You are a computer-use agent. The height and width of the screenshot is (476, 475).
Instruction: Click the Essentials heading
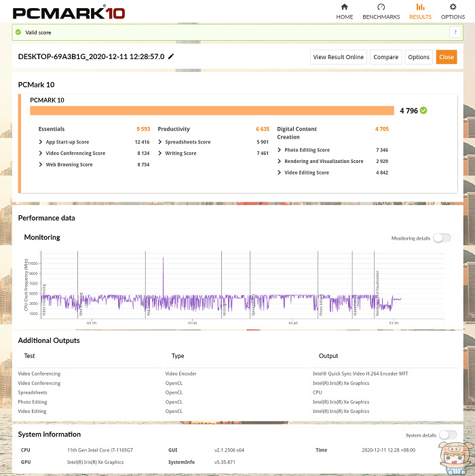click(52, 129)
